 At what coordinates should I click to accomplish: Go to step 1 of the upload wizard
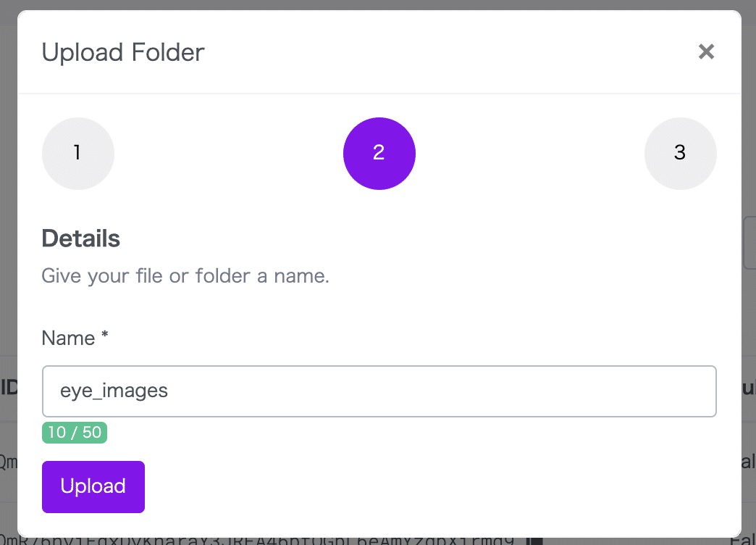(x=77, y=153)
